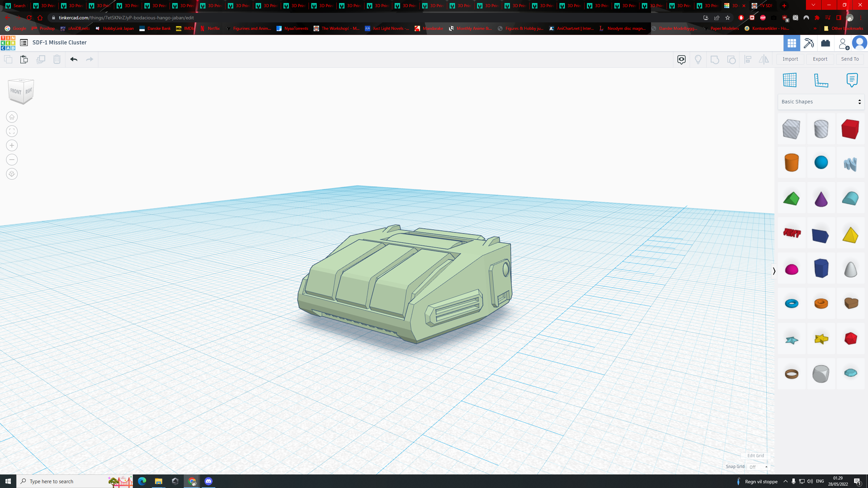868x488 pixels.
Task: Click the Send To button
Action: 850,59
